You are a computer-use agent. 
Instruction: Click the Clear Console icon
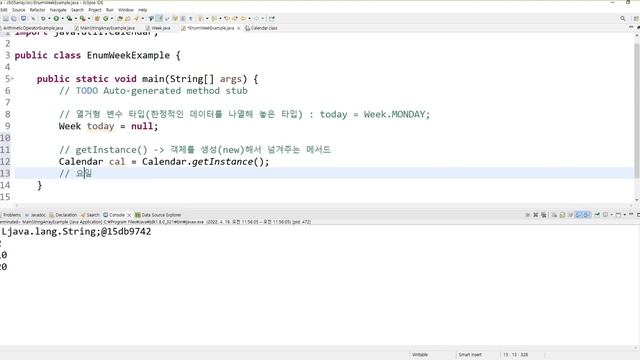(554, 215)
